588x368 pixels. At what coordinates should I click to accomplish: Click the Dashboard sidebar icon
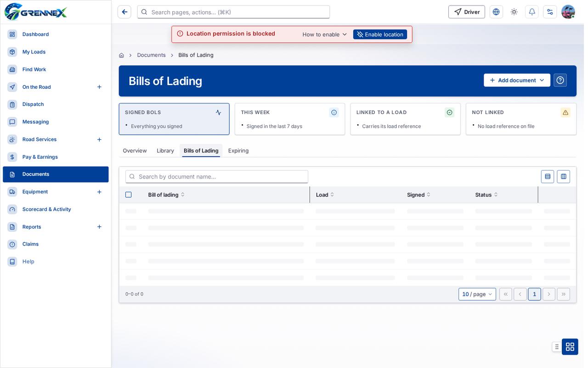[x=12, y=34]
